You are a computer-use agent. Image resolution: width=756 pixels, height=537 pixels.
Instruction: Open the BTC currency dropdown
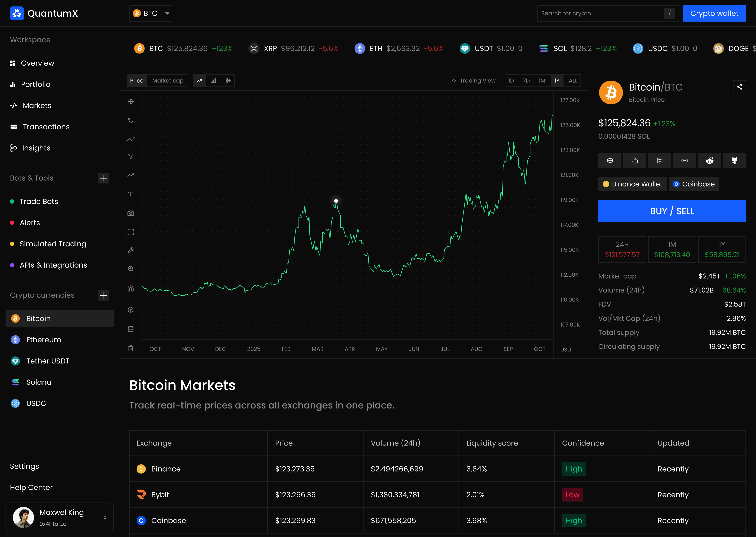pos(151,14)
